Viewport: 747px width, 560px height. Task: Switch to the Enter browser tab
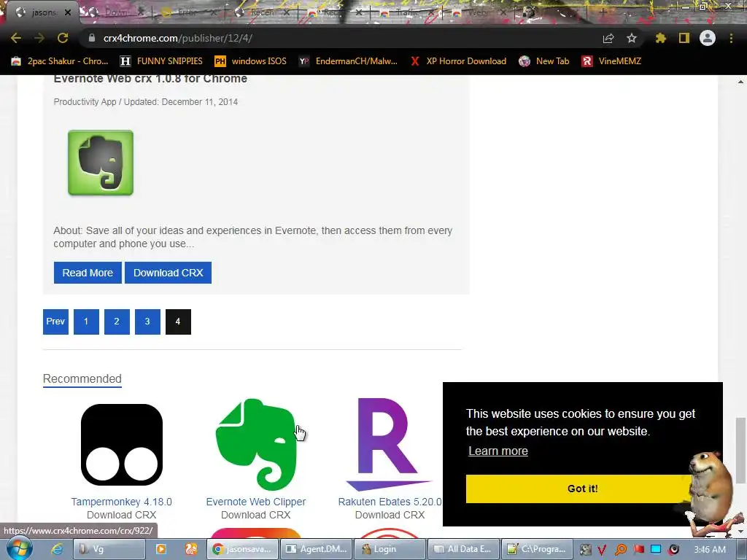pyautogui.click(x=187, y=12)
